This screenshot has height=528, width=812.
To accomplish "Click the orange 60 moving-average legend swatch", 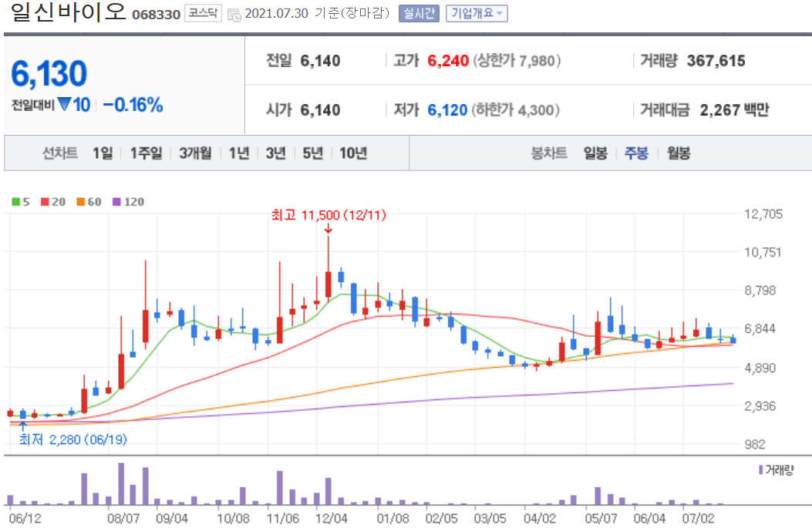I will coord(81,202).
